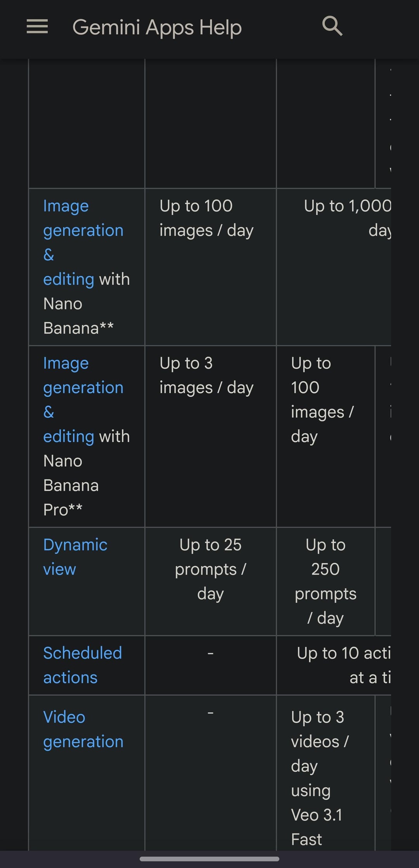Click the dash cell in Video generation row
The height and width of the screenshot is (868, 419).
point(210,713)
